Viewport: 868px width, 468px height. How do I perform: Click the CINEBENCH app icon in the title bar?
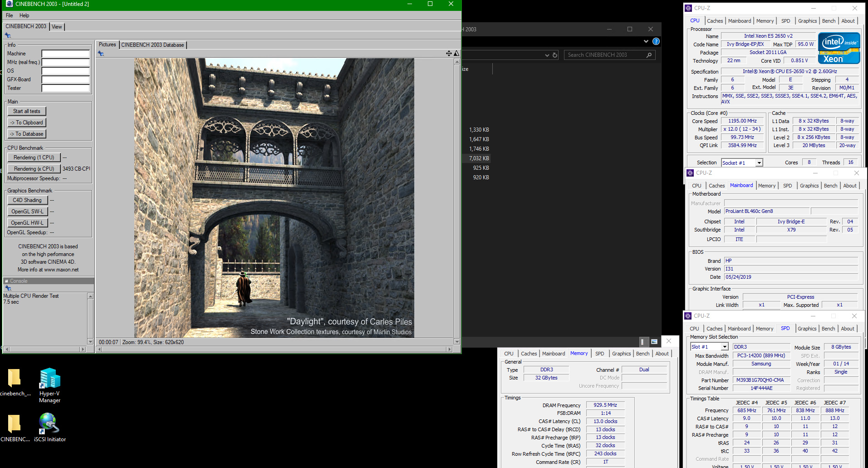9,4
